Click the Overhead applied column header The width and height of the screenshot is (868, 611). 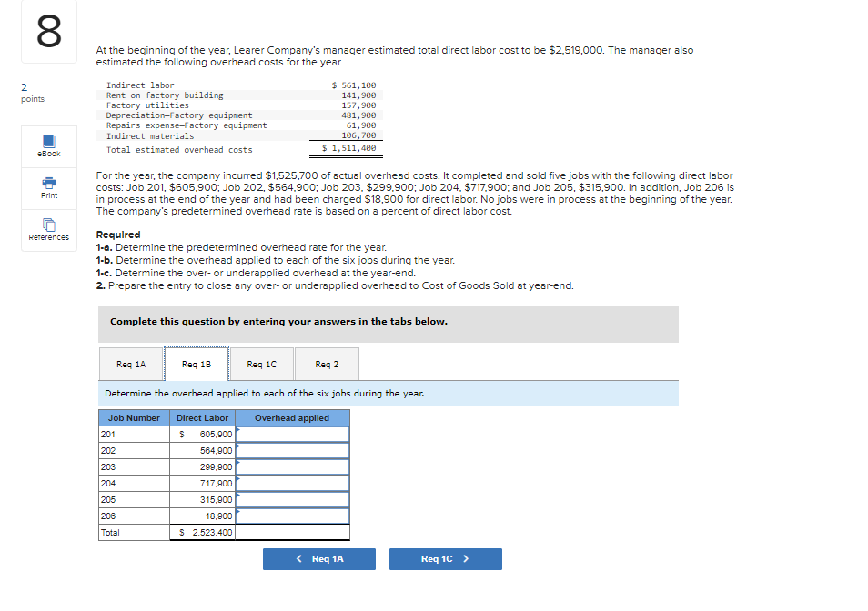[292, 418]
